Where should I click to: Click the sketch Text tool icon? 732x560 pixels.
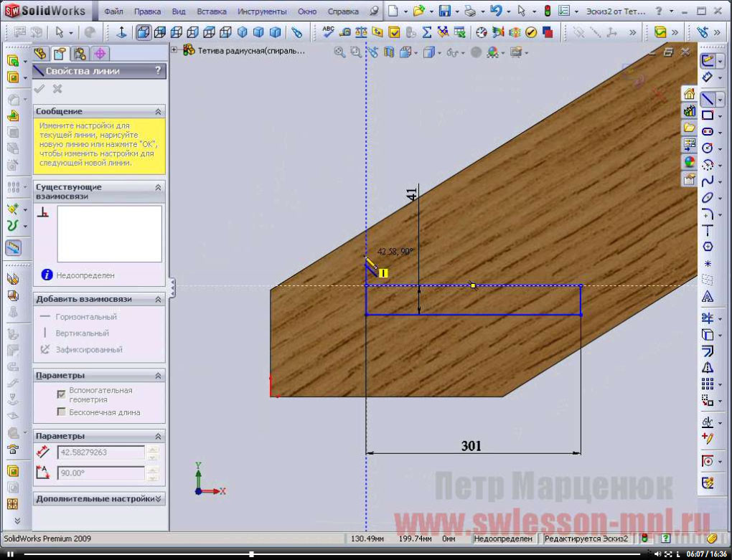click(708, 296)
